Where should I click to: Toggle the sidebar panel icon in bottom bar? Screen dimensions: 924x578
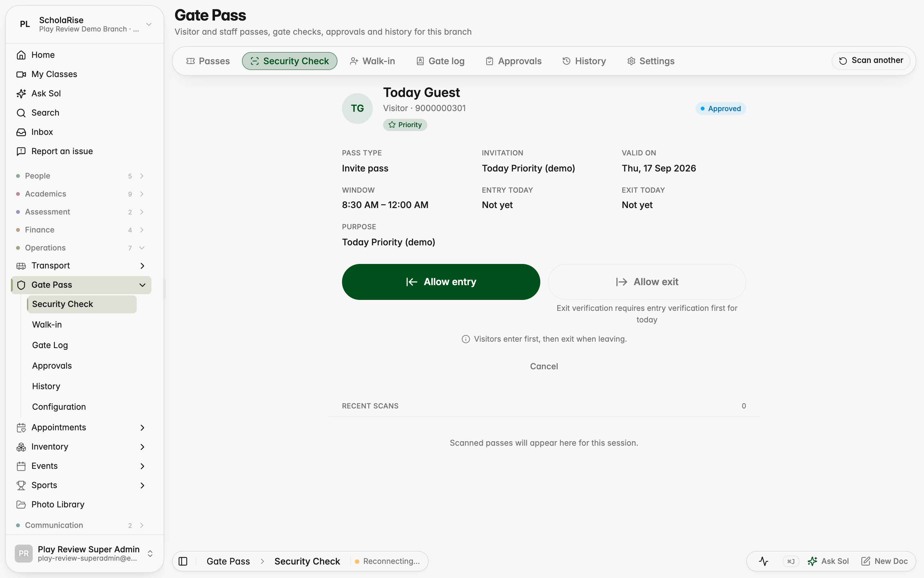tap(183, 561)
